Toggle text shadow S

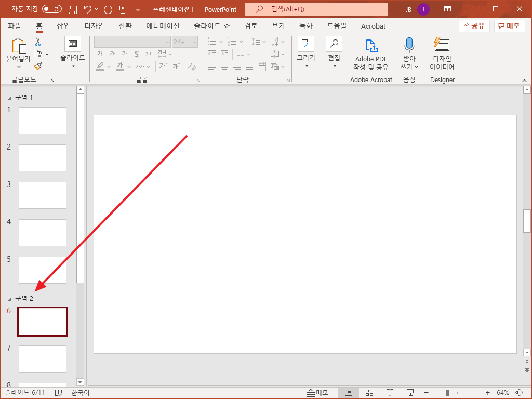click(137, 54)
